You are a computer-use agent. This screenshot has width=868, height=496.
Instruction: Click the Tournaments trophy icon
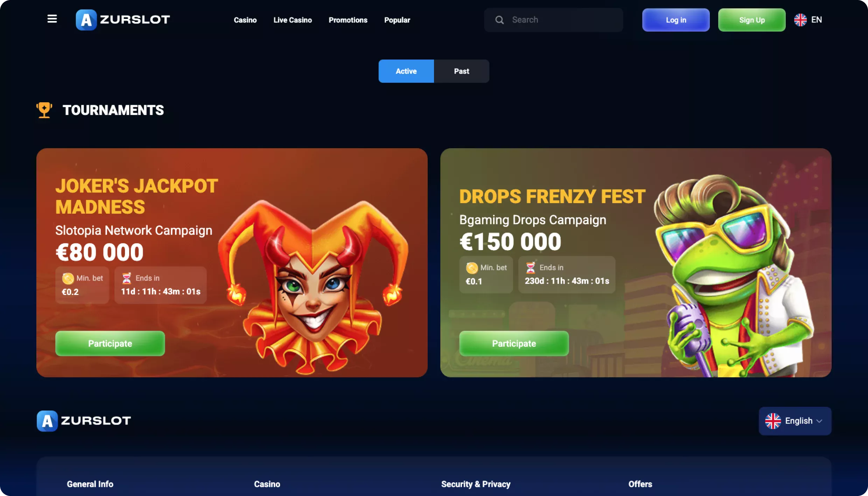click(44, 110)
